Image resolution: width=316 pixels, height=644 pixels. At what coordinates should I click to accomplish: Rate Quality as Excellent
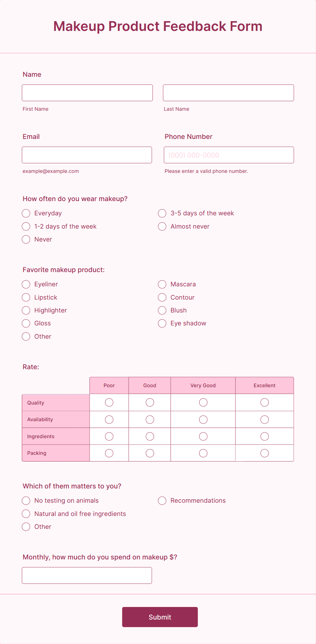click(x=264, y=402)
